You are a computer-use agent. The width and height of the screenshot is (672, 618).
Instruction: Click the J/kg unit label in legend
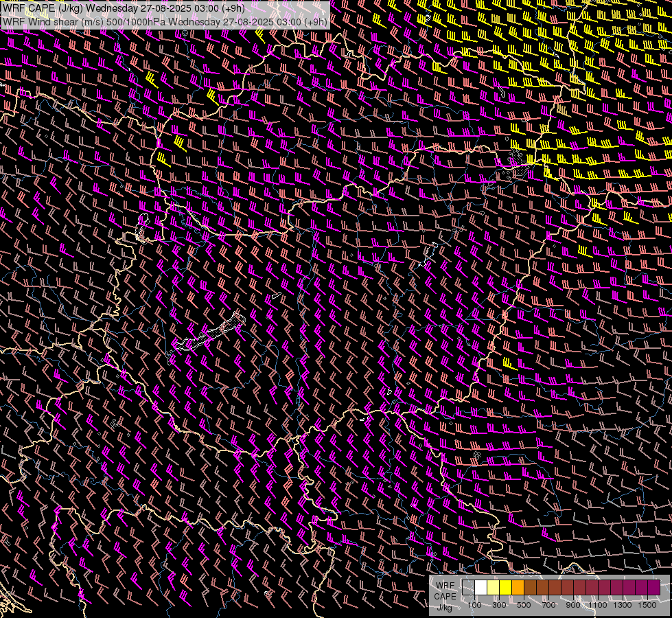point(444,608)
